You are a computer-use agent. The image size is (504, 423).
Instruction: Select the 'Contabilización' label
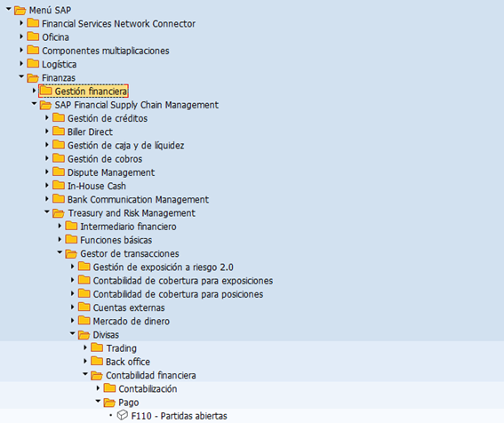click(x=148, y=389)
